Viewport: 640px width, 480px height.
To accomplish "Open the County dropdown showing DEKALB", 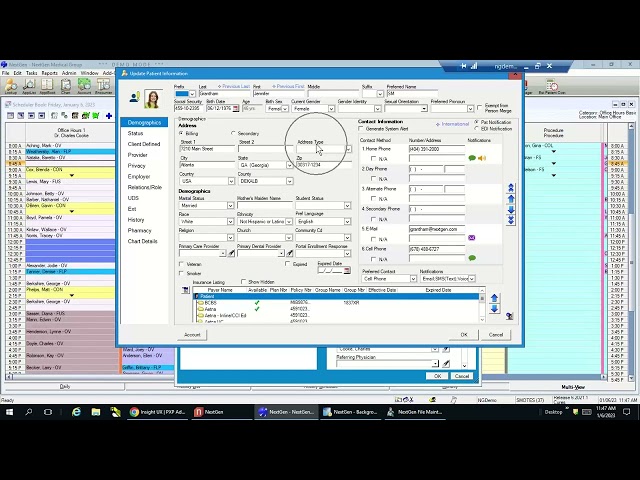I will coord(289,181).
